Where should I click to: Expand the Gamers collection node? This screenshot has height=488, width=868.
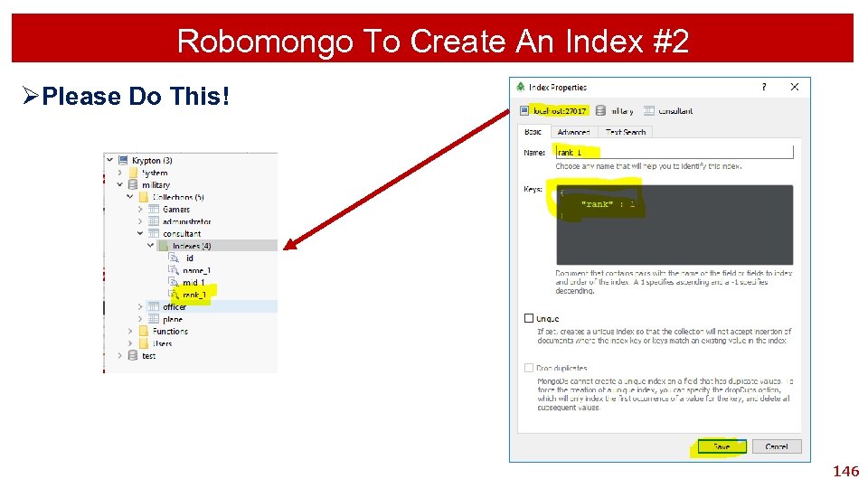[x=140, y=209]
